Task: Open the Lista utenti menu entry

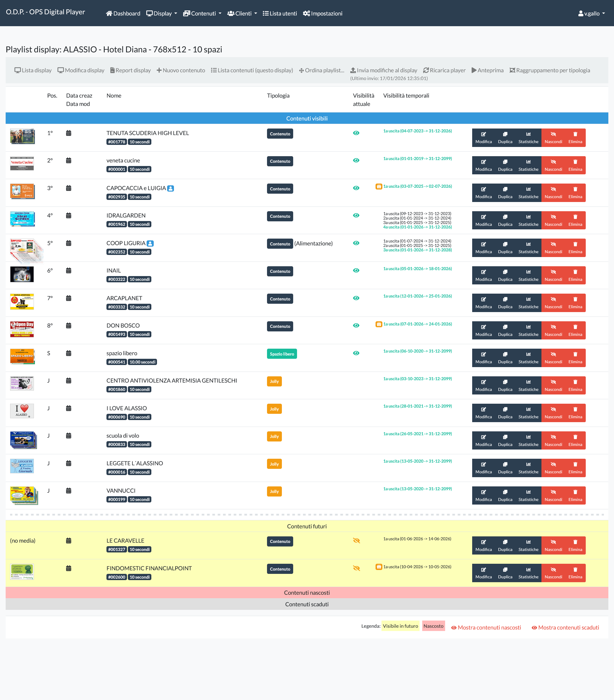Action: click(x=279, y=13)
